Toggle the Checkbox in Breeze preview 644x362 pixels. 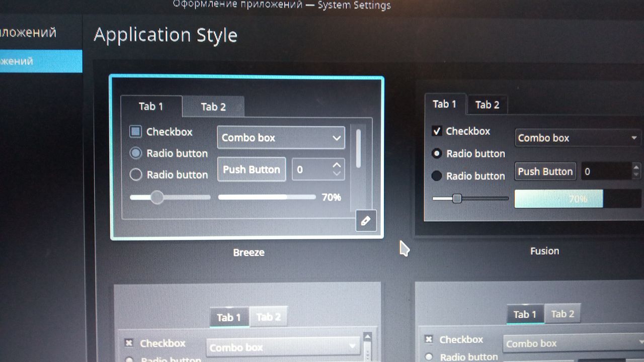click(x=135, y=132)
